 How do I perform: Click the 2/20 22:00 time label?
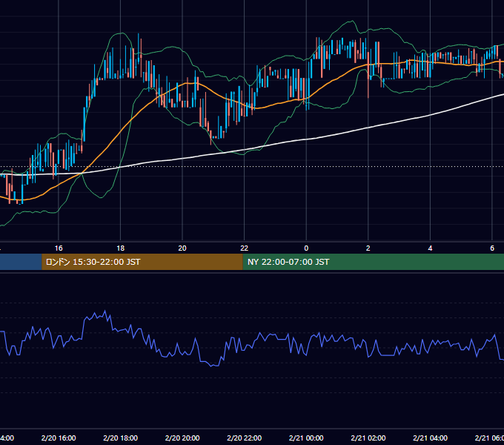click(245, 438)
